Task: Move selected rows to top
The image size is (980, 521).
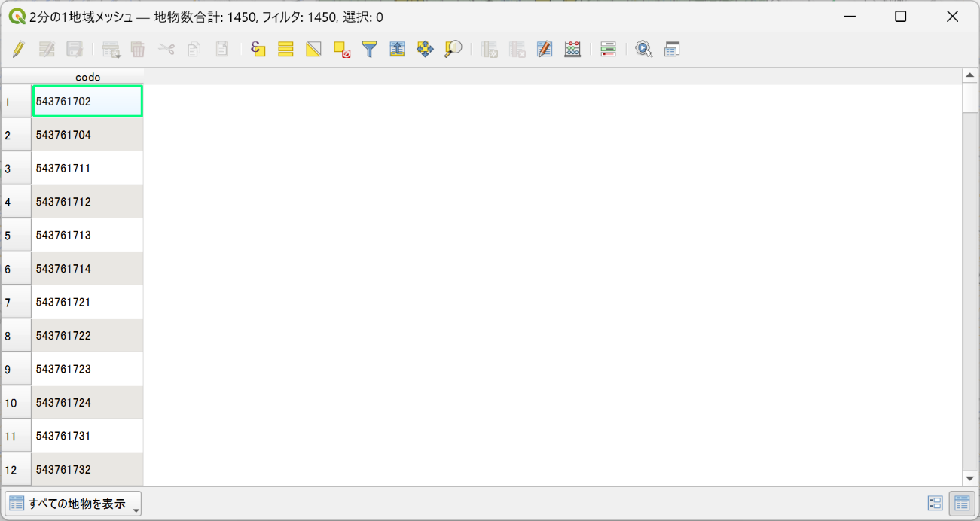Action: coord(397,50)
